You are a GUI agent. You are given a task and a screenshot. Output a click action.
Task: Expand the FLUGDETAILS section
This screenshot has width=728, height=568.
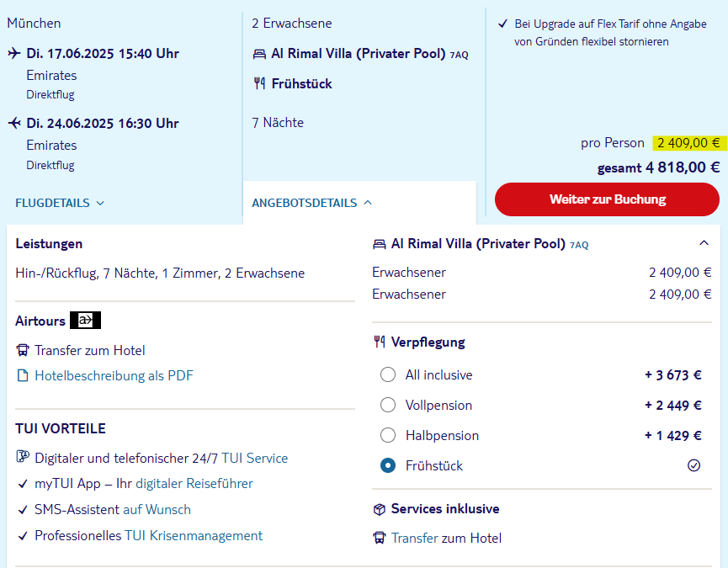(60, 203)
